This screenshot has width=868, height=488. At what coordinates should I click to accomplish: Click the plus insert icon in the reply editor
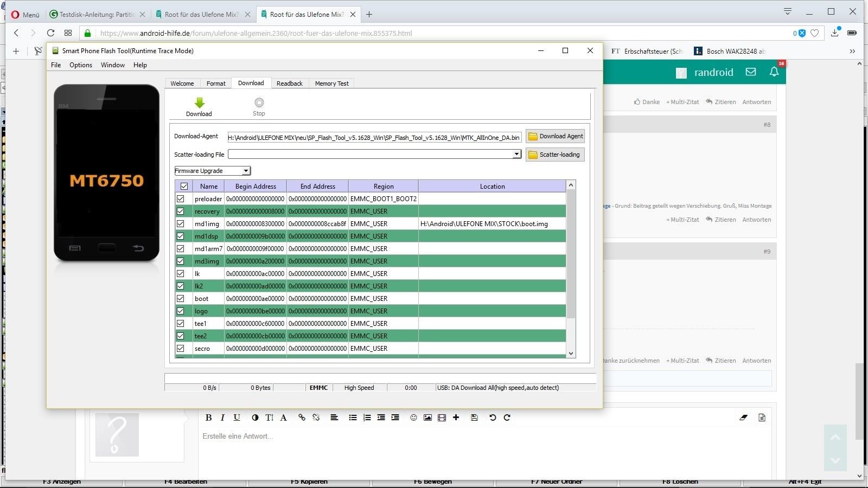click(x=456, y=418)
